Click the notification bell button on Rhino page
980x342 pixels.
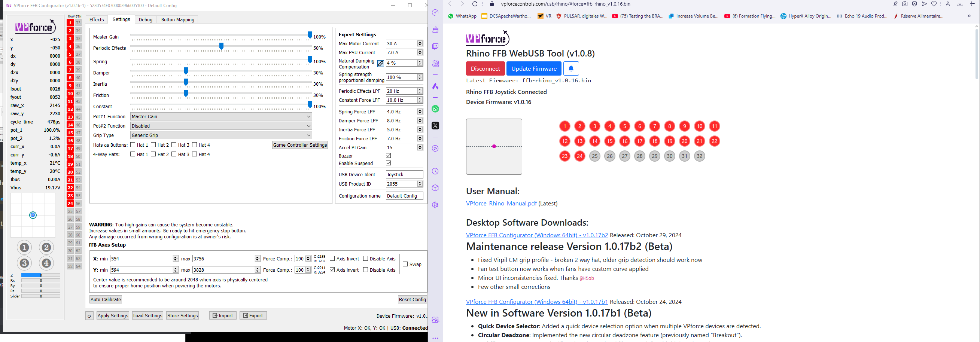pyautogui.click(x=571, y=68)
